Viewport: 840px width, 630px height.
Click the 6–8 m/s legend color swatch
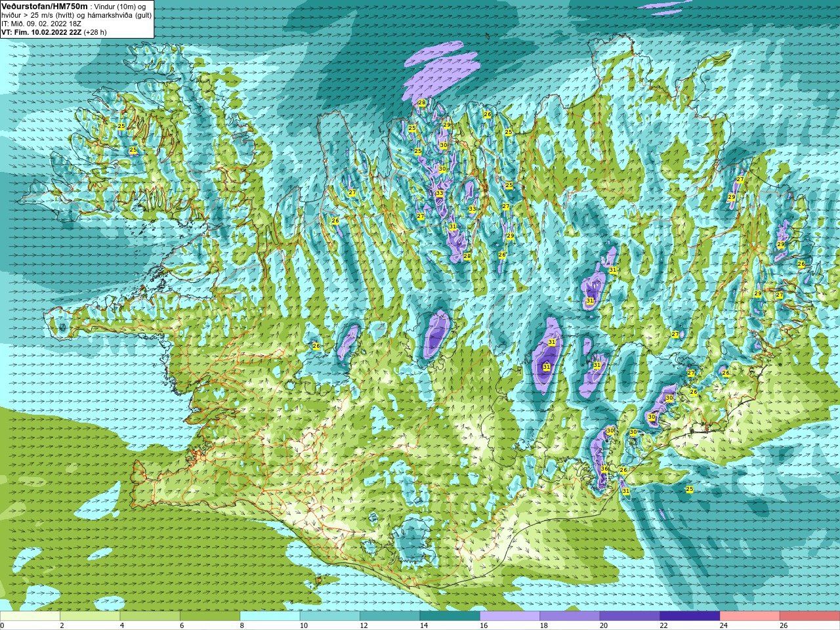(x=210, y=616)
